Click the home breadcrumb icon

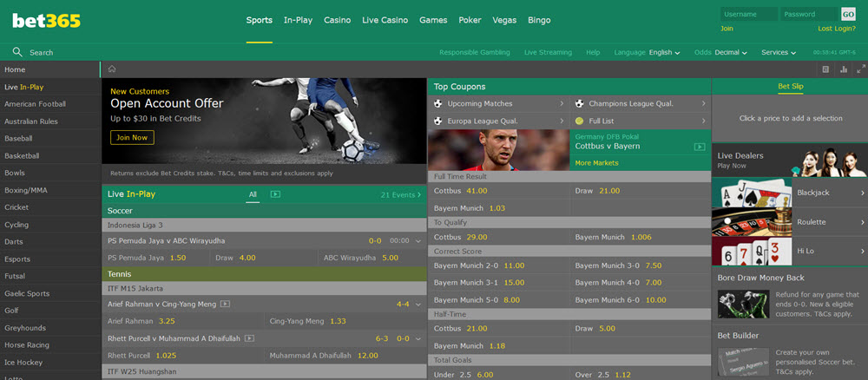point(112,69)
